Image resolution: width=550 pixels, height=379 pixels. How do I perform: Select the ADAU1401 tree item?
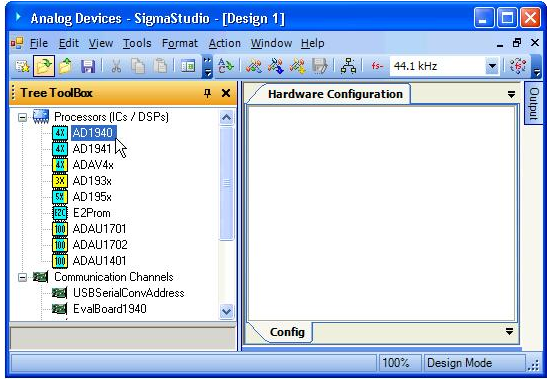tap(99, 261)
